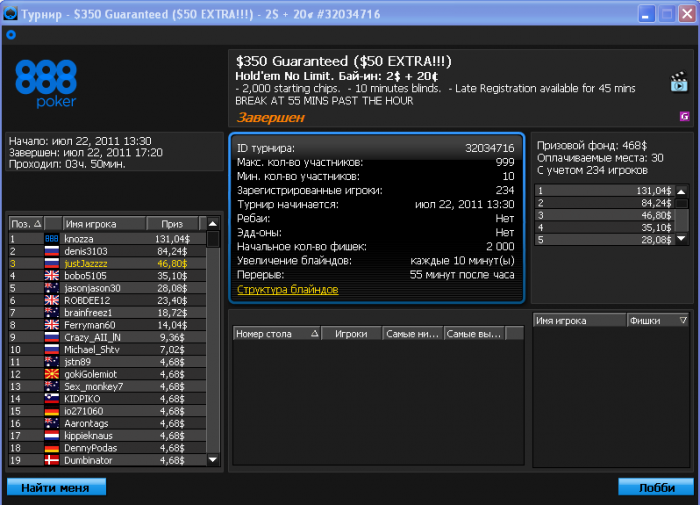Click the purple G guaranteed icon

684,117
